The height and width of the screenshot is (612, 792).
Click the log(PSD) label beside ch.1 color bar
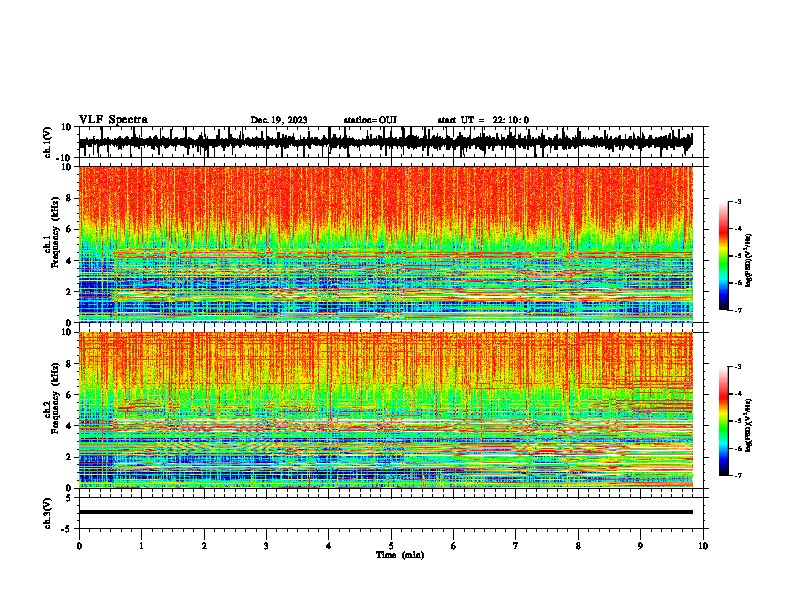coord(749,260)
